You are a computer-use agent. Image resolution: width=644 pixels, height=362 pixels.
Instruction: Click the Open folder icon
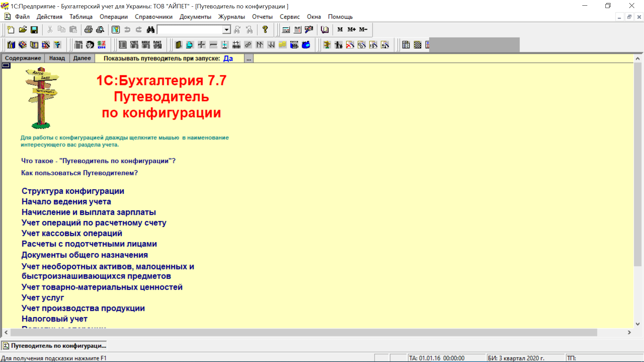click(22, 29)
